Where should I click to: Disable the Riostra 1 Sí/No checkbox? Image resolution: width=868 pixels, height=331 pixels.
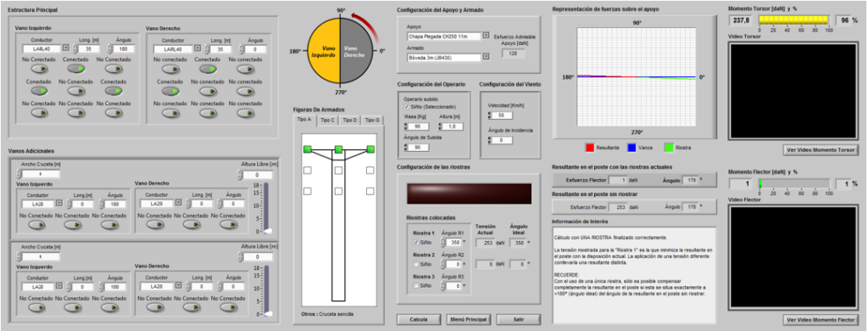click(415, 242)
